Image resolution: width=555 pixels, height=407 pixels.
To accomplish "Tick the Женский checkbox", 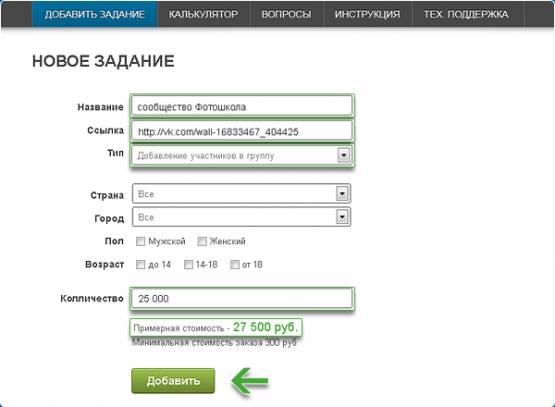I will coord(202,241).
